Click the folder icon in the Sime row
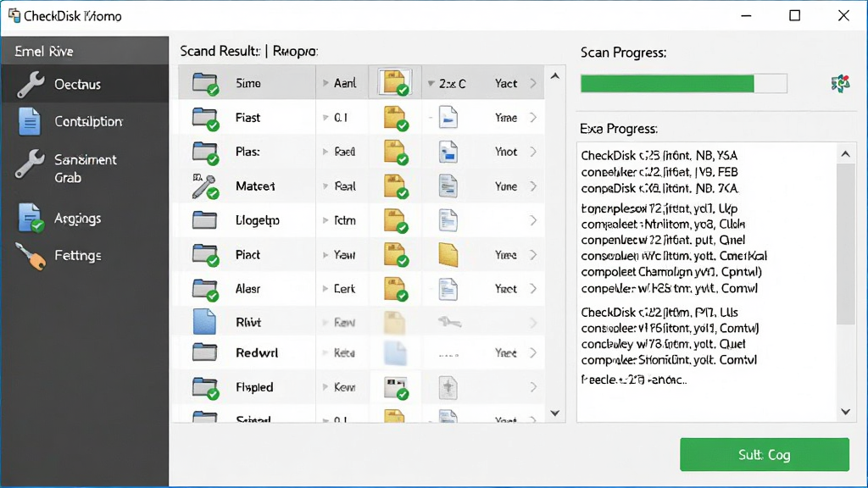This screenshot has height=488, width=868. 205,84
